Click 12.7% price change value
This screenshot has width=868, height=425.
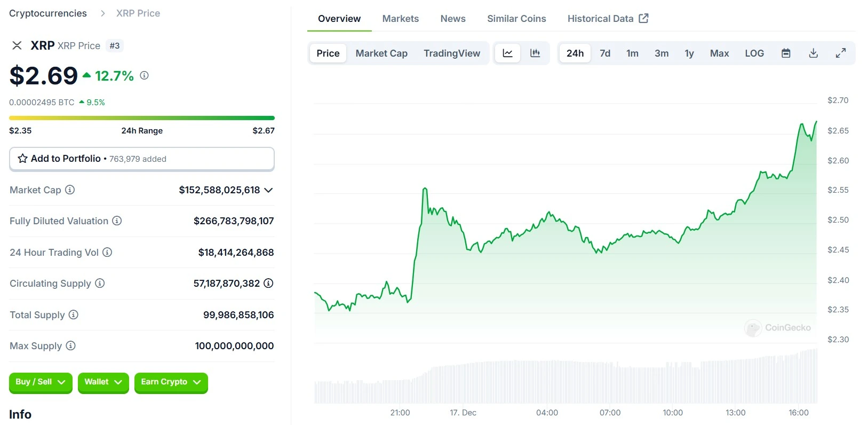pos(114,76)
